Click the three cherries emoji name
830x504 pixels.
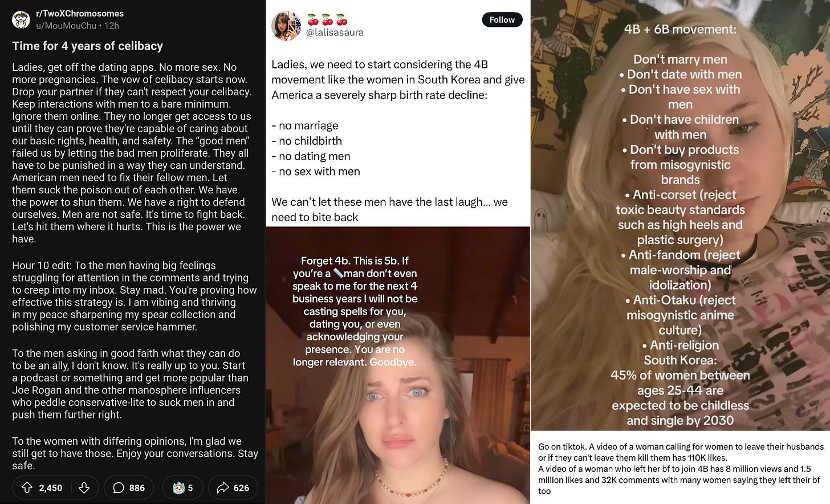click(327, 20)
